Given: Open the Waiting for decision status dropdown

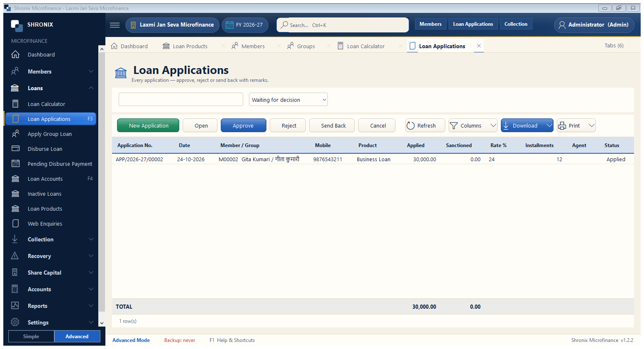Looking at the screenshot, I should pos(288,100).
